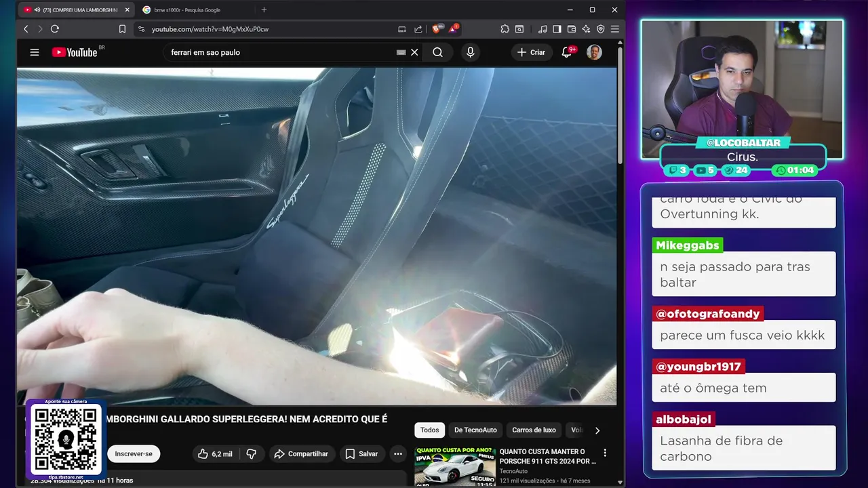
Task: Open the Brave playlist music note icon
Action: pos(542,29)
